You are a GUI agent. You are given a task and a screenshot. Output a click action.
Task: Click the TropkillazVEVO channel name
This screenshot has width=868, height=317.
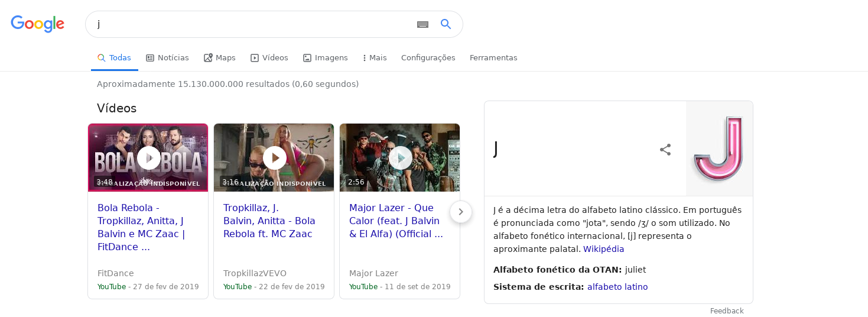point(255,273)
